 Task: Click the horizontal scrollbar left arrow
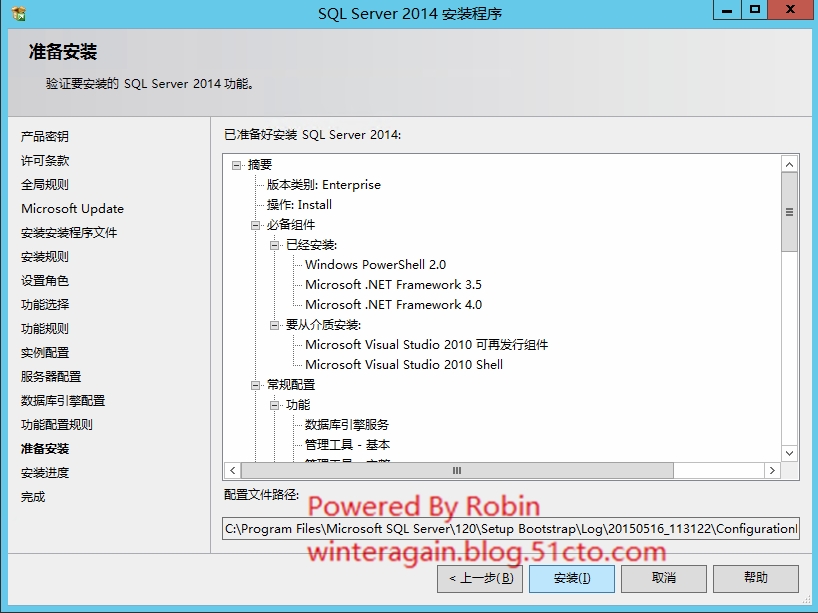coord(233,471)
